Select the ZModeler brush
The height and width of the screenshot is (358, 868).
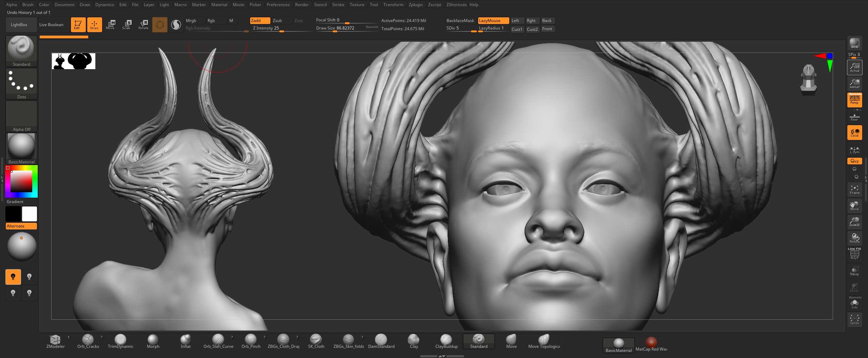click(55, 341)
